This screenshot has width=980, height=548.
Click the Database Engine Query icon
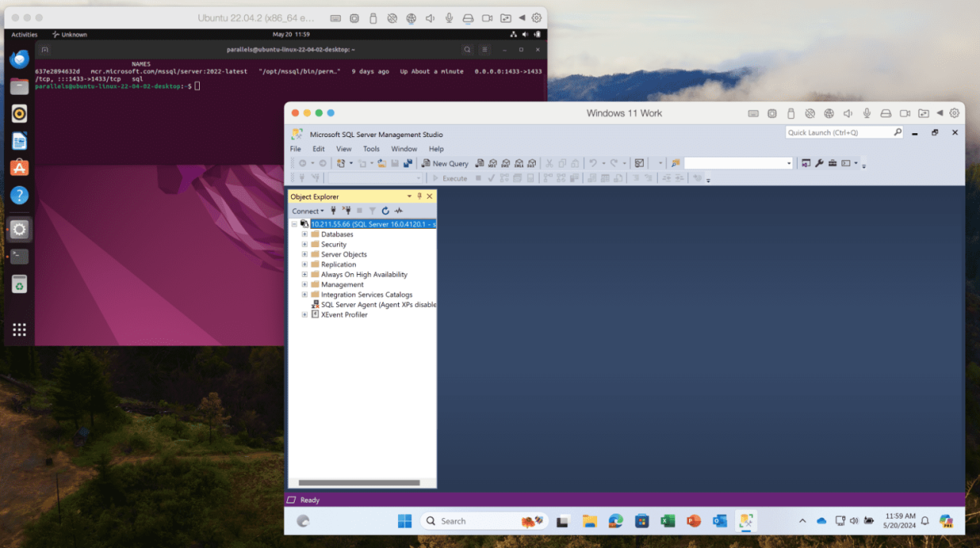point(479,163)
